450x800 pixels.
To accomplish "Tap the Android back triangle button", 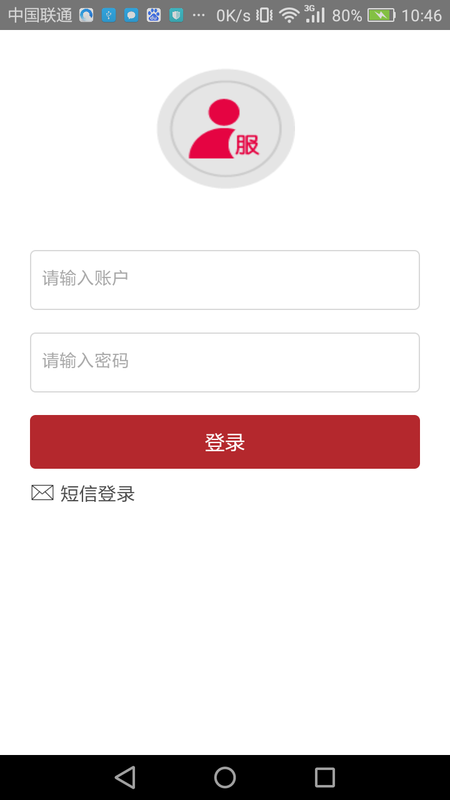I will pyautogui.click(x=125, y=778).
